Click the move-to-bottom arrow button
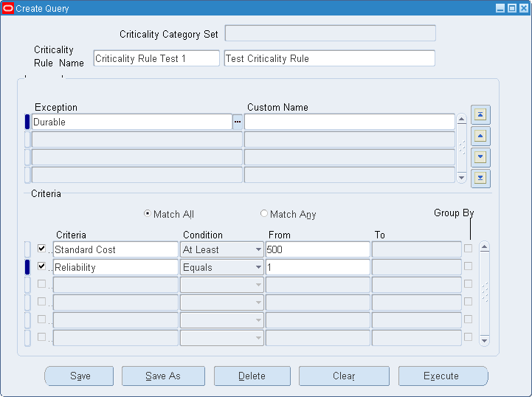 point(480,178)
